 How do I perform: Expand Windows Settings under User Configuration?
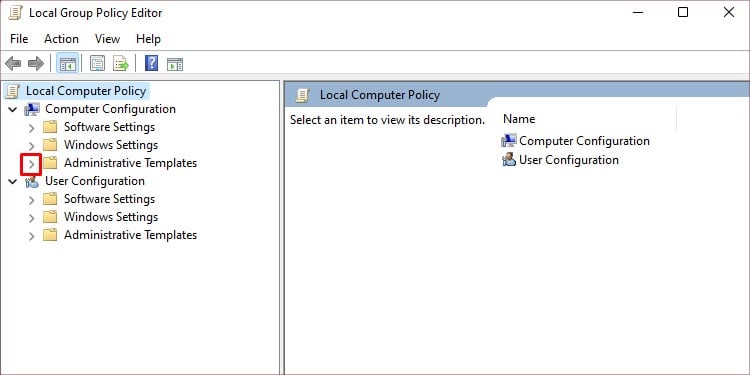coord(31,218)
